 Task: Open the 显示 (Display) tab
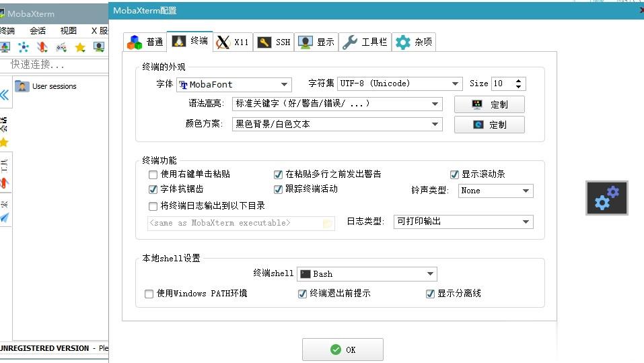(x=316, y=42)
